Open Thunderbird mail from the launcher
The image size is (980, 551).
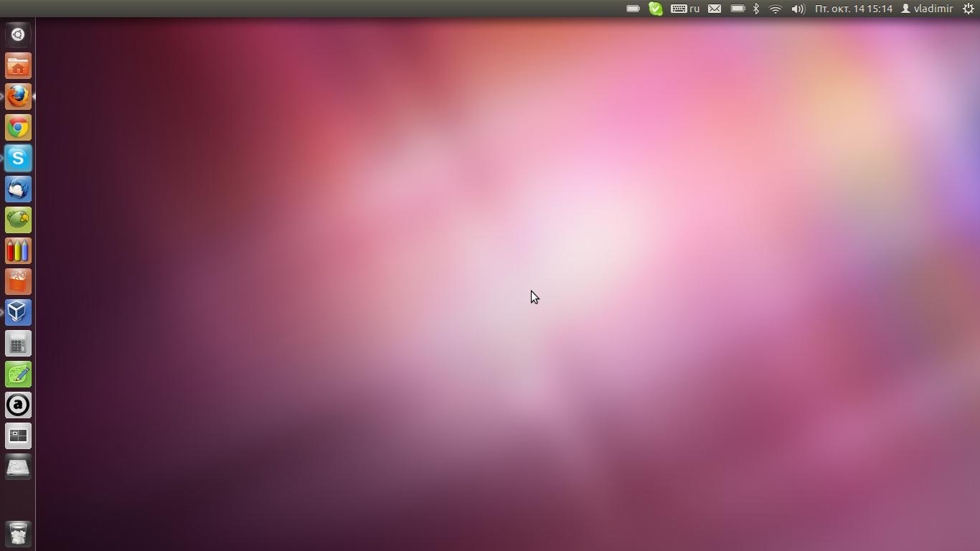tap(18, 189)
